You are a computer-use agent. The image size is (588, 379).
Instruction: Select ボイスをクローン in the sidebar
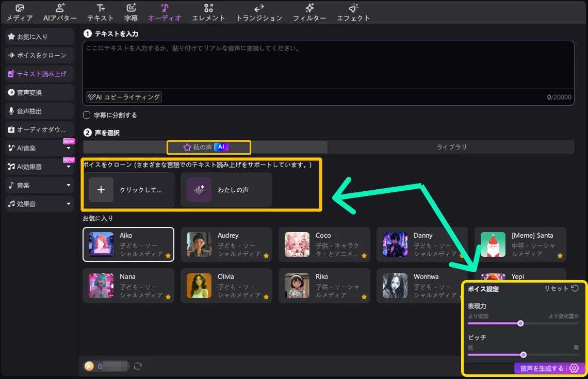point(39,55)
